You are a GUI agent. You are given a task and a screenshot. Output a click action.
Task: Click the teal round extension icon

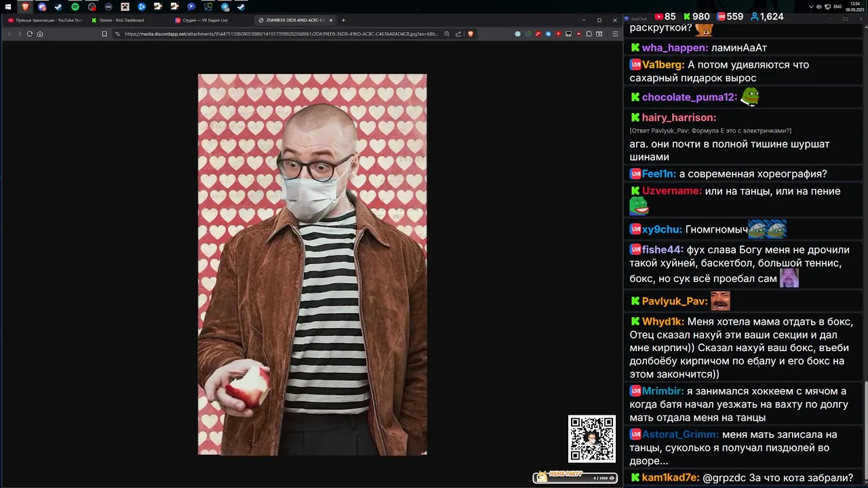point(518,34)
